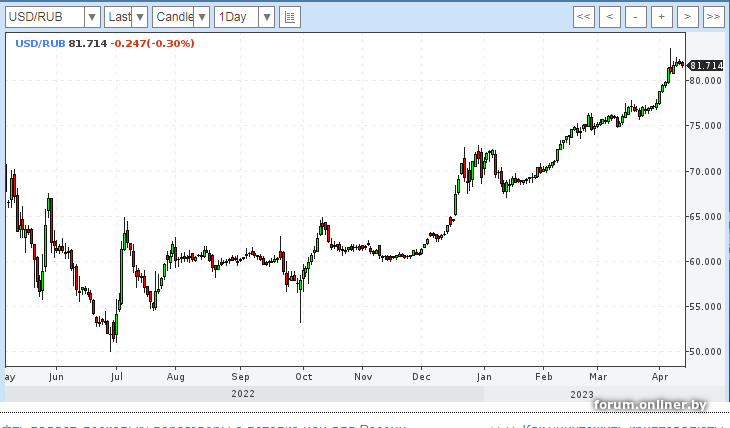Click the USD/RUB legend label

[x=40, y=43]
